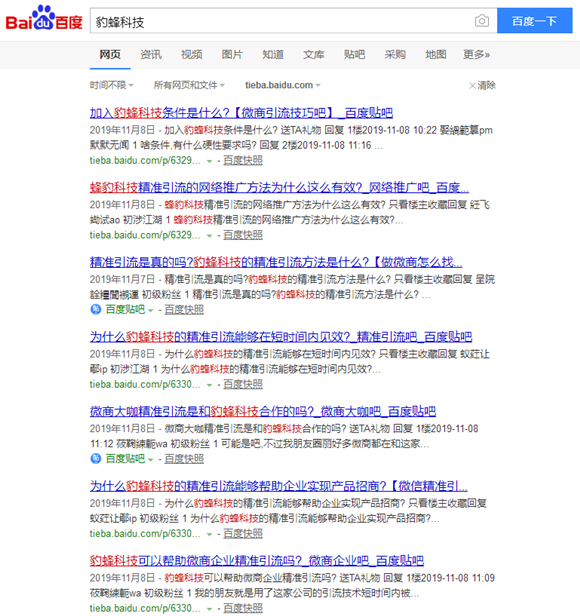Screen dimensions: 580x616
Task: Click 百度贴吧 source under 微商大咖 result
Action: click(125, 459)
